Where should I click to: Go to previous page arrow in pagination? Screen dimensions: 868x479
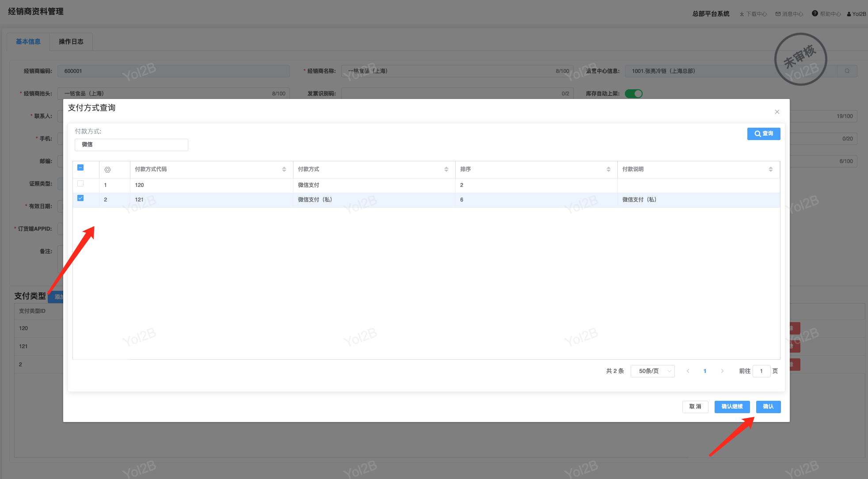tap(688, 371)
